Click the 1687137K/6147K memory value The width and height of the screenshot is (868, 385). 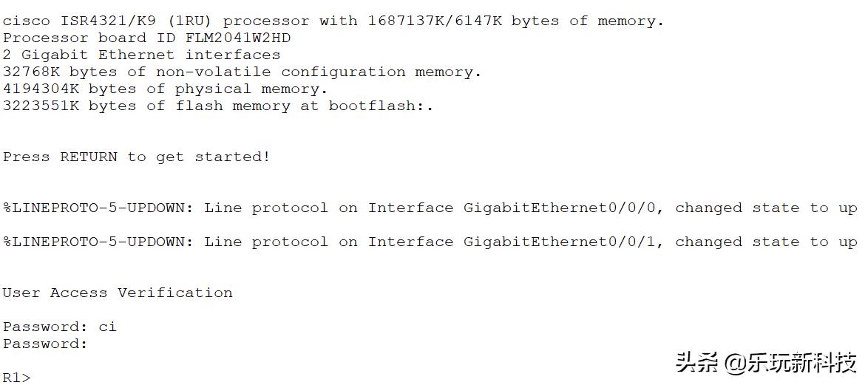435,21
